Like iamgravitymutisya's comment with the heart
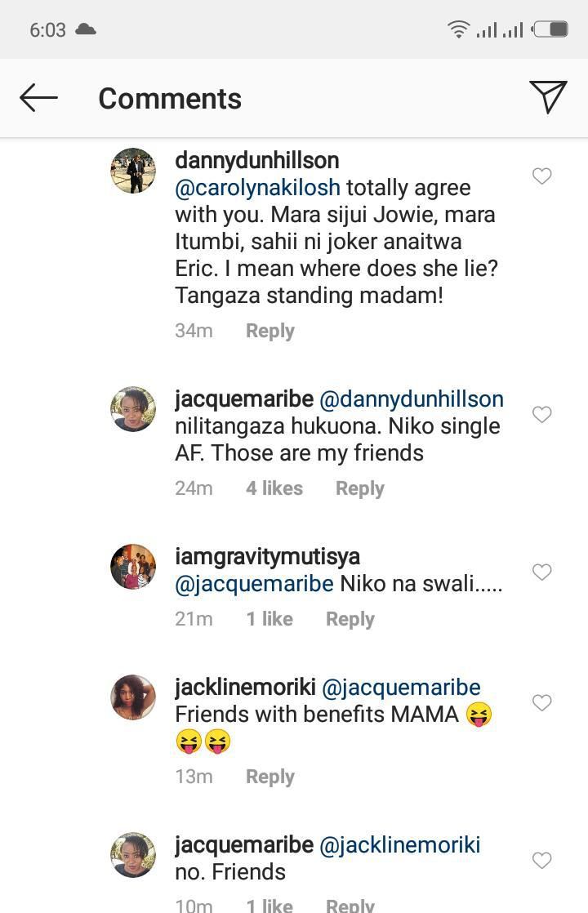The image size is (588, 913). tap(541, 572)
